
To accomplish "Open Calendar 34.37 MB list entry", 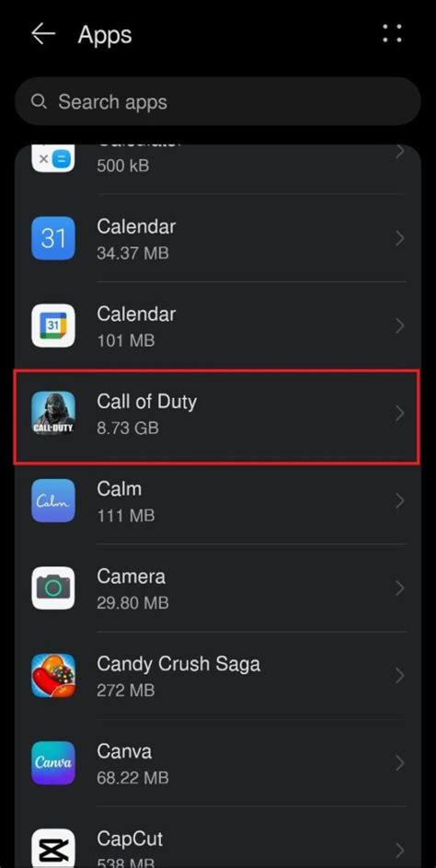I will pyautogui.click(x=218, y=238).
